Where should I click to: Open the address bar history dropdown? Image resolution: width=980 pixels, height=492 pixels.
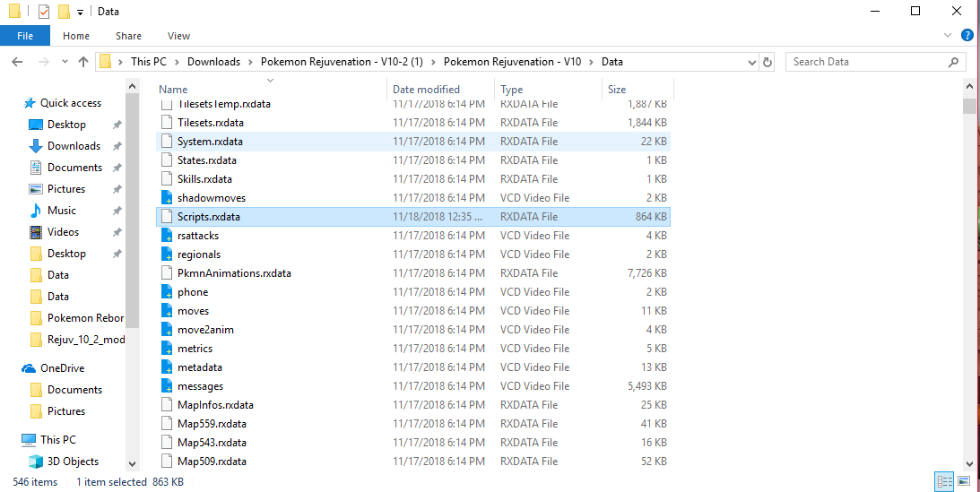coord(752,62)
